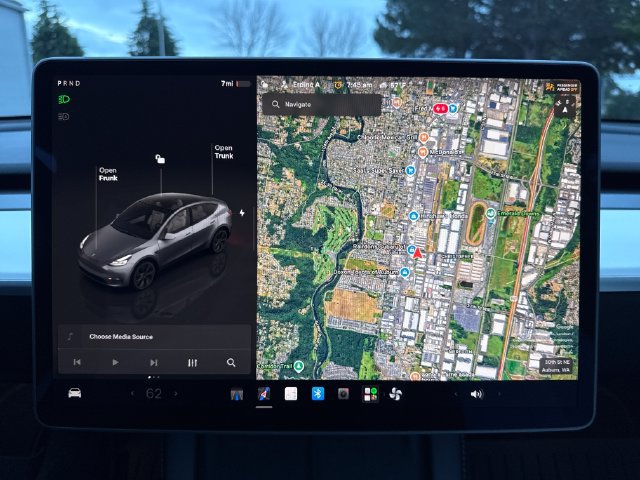Open Frunk from car view
The width and height of the screenshot is (640, 480).
click(x=108, y=174)
